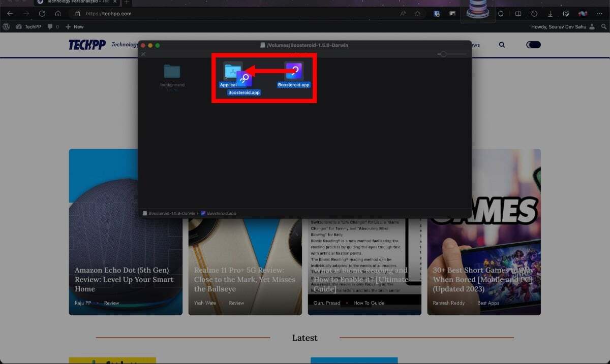
Task: Open Review category under Raju PP
Action: point(111,303)
